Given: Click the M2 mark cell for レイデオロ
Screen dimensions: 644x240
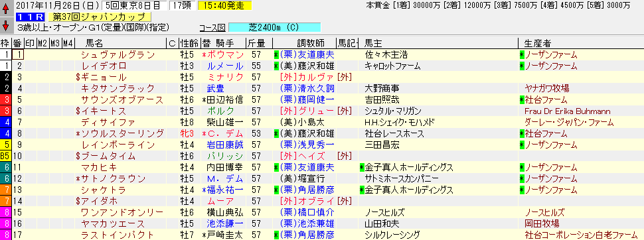Looking at the screenshot, I should pos(42,66).
